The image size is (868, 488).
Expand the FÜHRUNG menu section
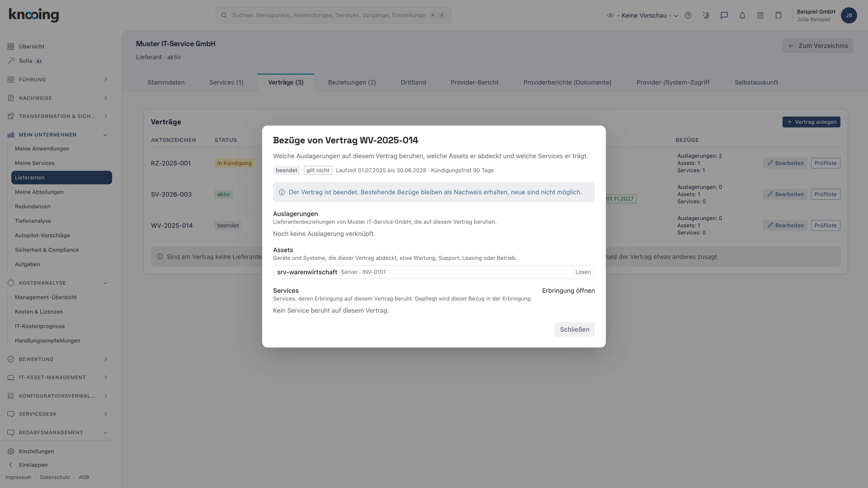(58, 80)
